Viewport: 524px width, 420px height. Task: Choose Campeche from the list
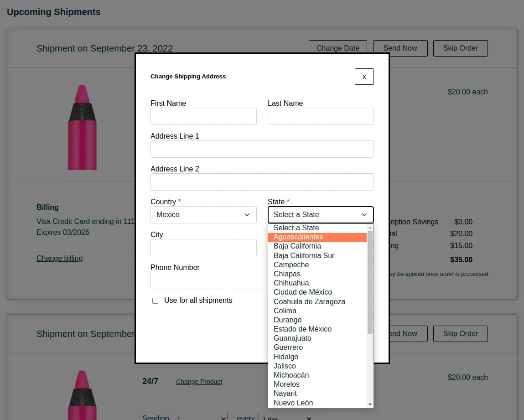[317, 264]
